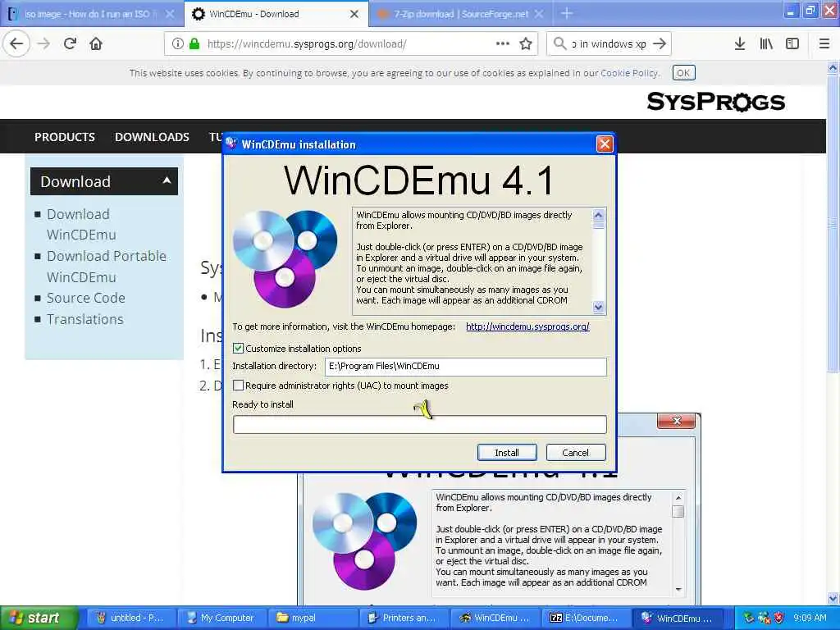840x630 pixels.
Task: Open the Windows start menu
Action: 39,618
